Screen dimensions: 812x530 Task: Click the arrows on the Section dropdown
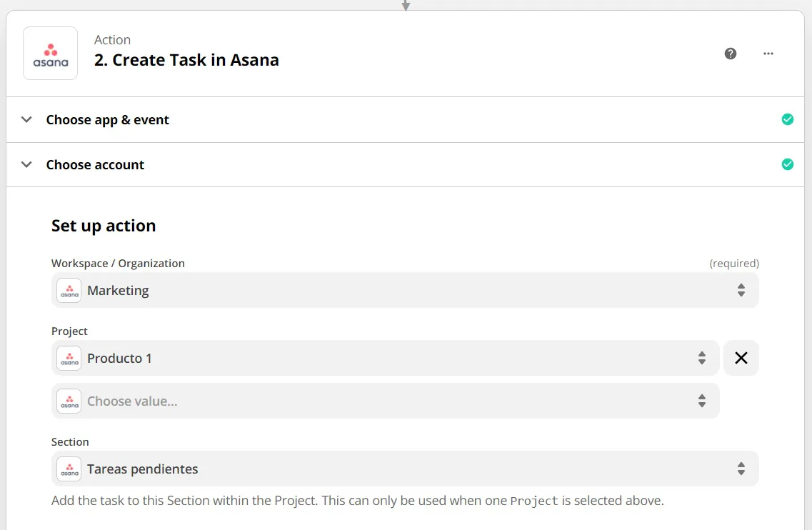[x=741, y=469]
